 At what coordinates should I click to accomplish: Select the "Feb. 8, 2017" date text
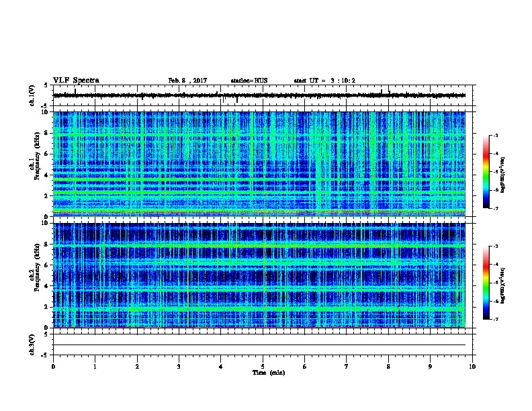[x=187, y=81]
